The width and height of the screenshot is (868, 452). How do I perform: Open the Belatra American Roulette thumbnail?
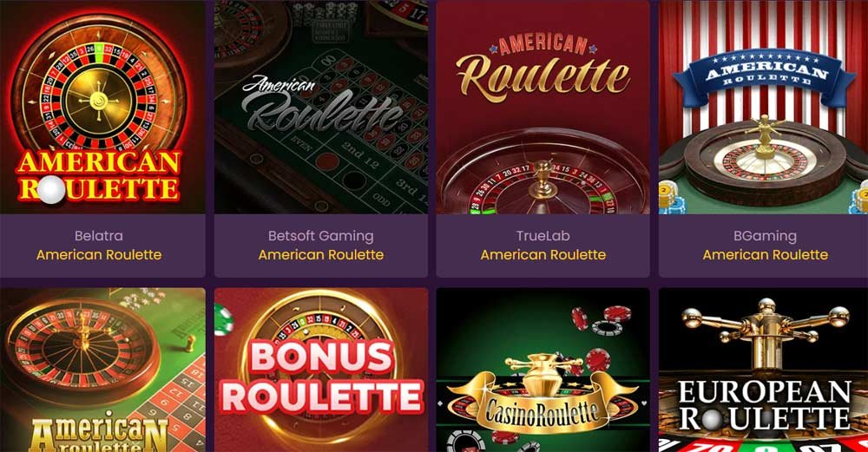(x=102, y=107)
